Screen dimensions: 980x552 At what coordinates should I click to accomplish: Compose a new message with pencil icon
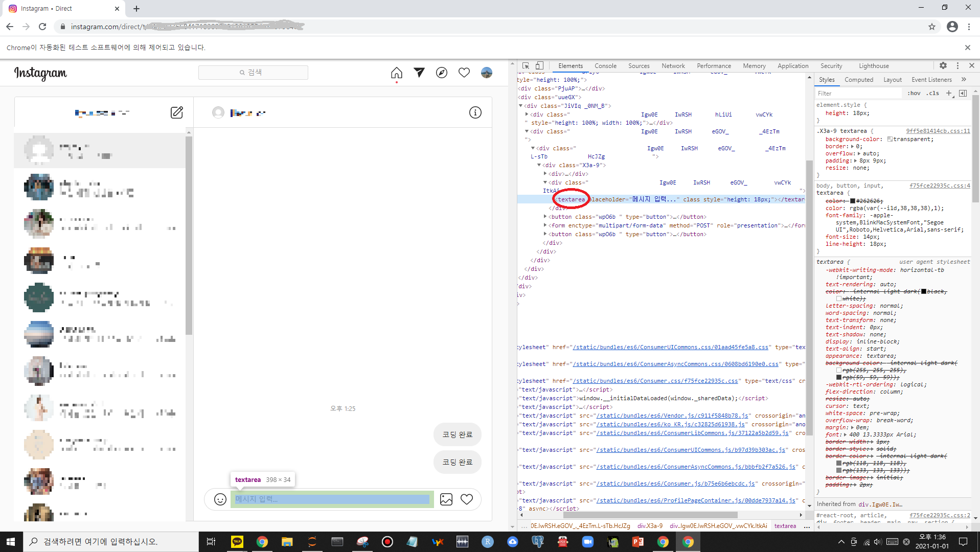(x=177, y=112)
